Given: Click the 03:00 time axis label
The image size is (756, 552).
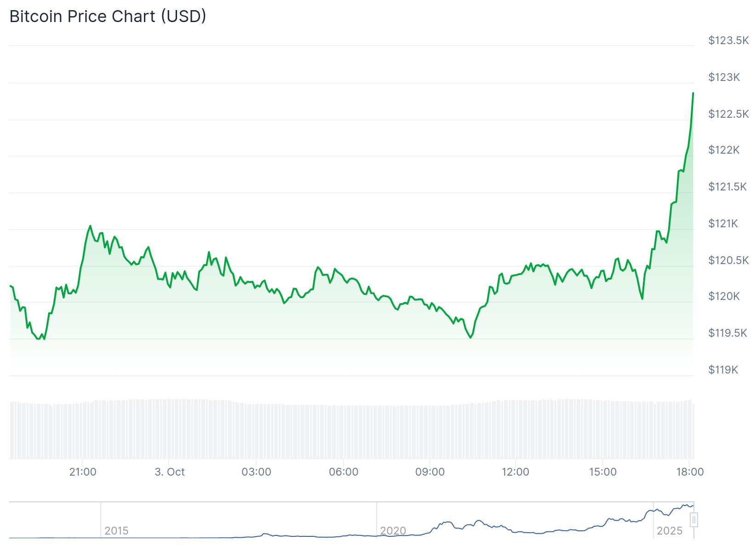Looking at the screenshot, I should [256, 472].
